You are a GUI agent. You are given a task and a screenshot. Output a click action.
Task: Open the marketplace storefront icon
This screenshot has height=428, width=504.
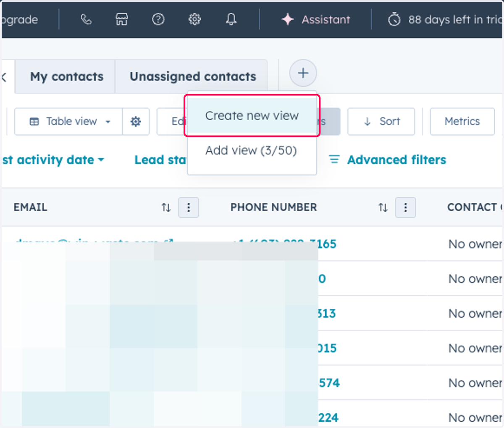pyautogui.click(x=122, y=19)
